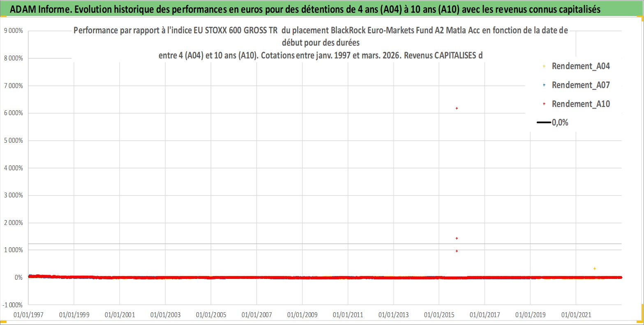This screenshot has height=325, width=644.
Task: Click the 2 000% y-axis label
Action: pyautogui.click(x=13, y=223)
